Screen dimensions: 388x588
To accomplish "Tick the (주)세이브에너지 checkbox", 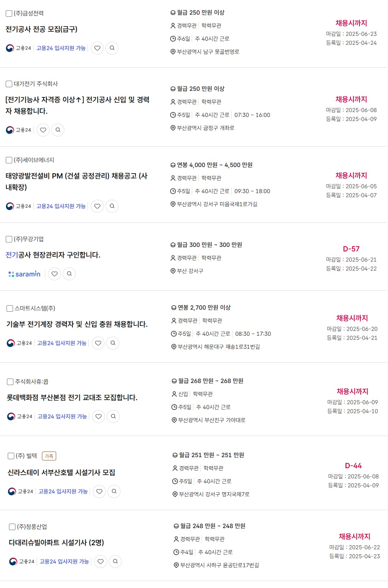I will (9, 160).
